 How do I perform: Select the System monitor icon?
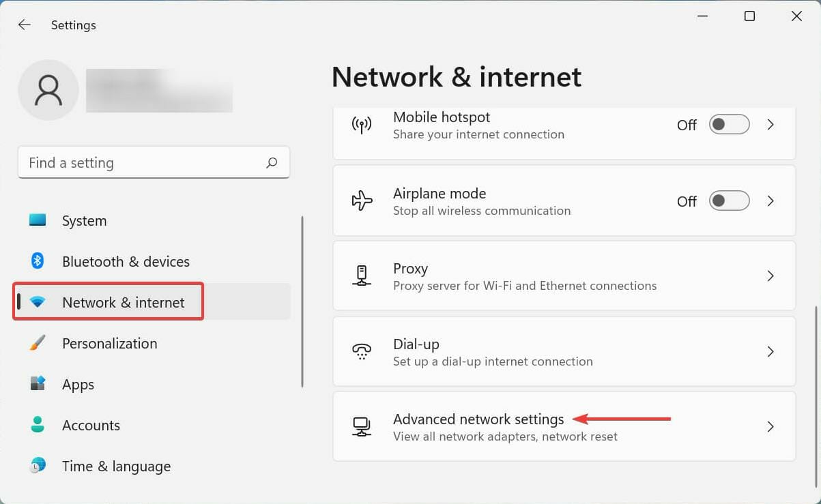click(36, 220)
